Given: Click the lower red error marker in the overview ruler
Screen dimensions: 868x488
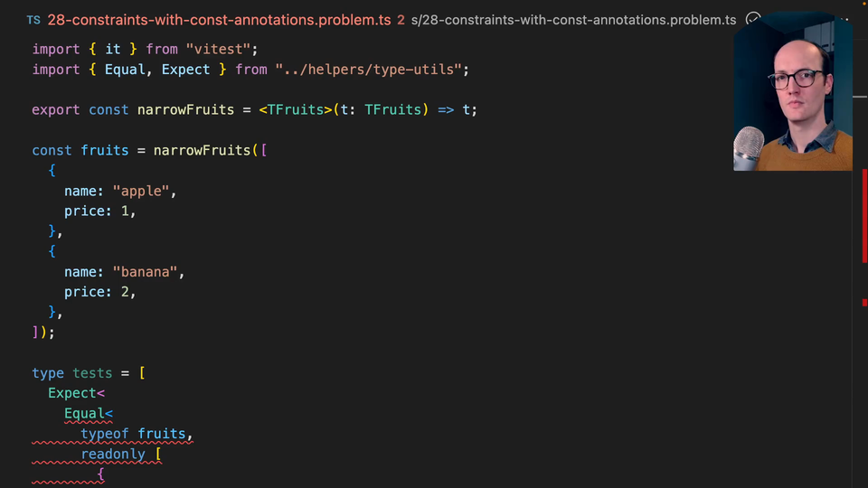Looking at the screenshot, I should coord(864,303).
